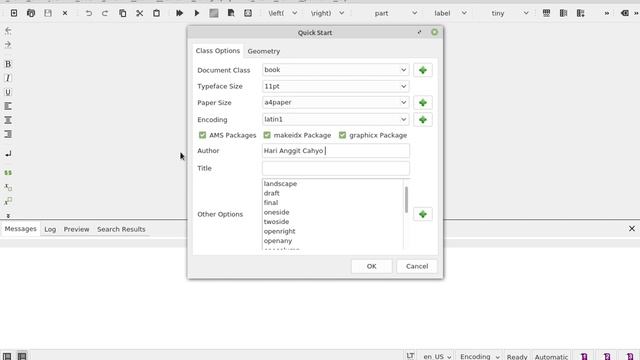640x360 pixels.
Task: Click the Italic formatting sidebar icon
Action: tap(8, 78)
